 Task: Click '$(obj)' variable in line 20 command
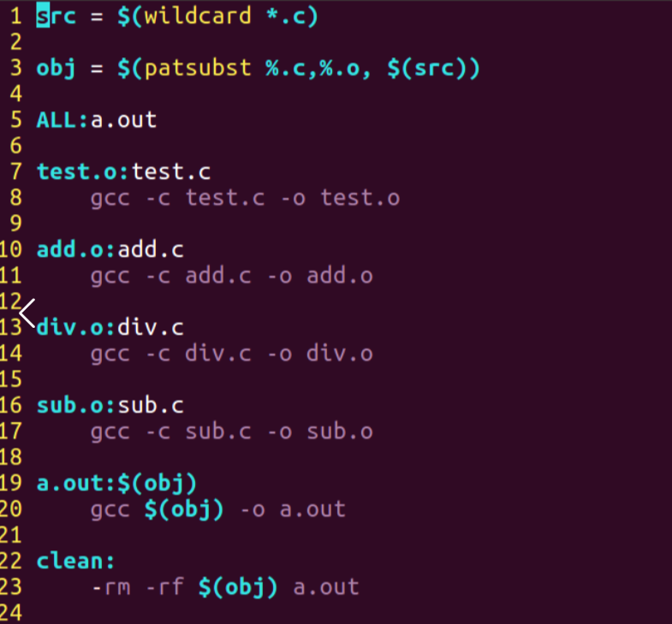pyautogui.click(x=184, y=510)
